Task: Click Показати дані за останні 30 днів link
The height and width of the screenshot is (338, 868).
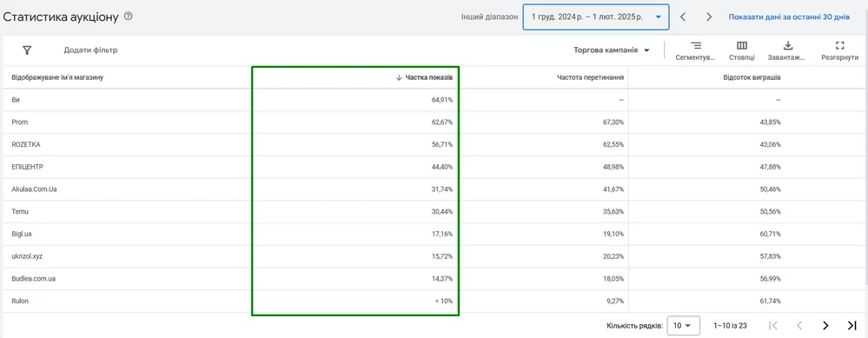Action: pyautogui.click(x=789, y=17)
